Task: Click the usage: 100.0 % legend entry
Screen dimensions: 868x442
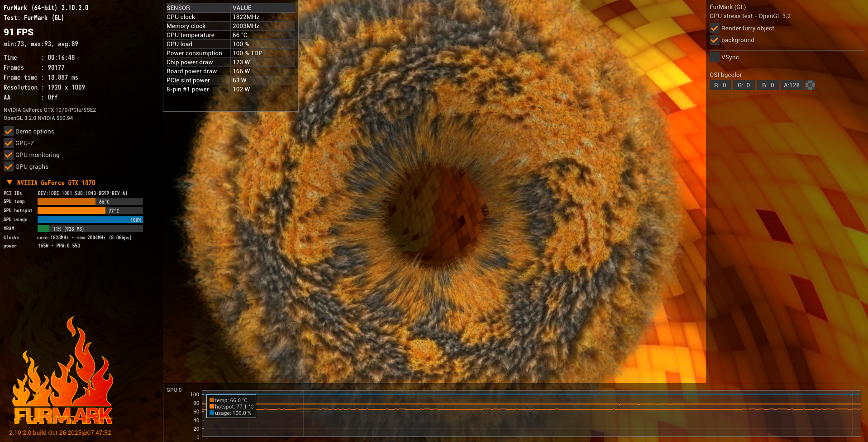Action: point(230,413)
